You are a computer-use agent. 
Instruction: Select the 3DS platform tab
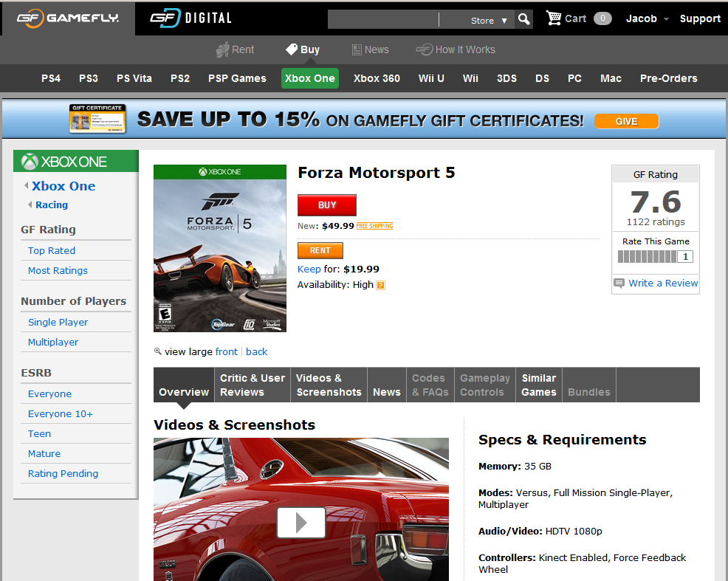click(x=506, y=78)
